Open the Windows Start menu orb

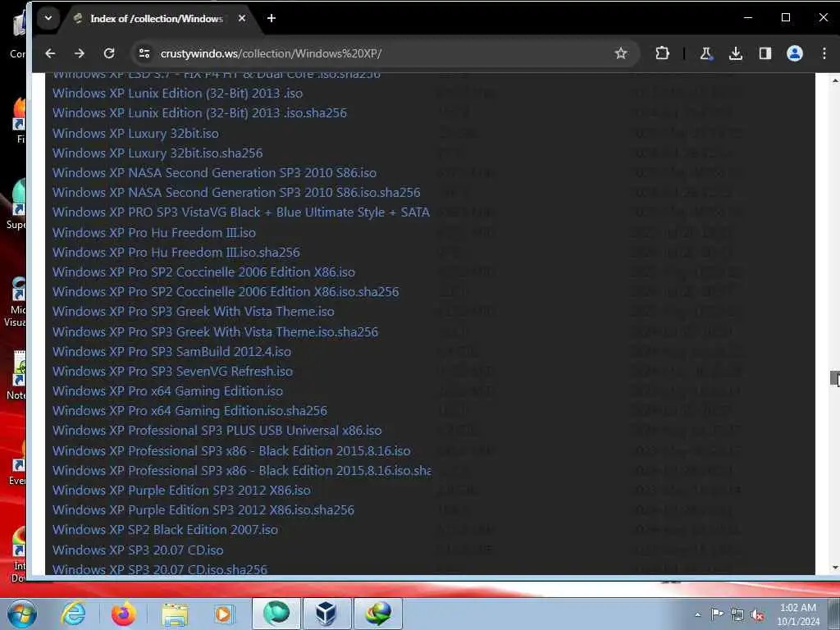click(x=21, y=614)
